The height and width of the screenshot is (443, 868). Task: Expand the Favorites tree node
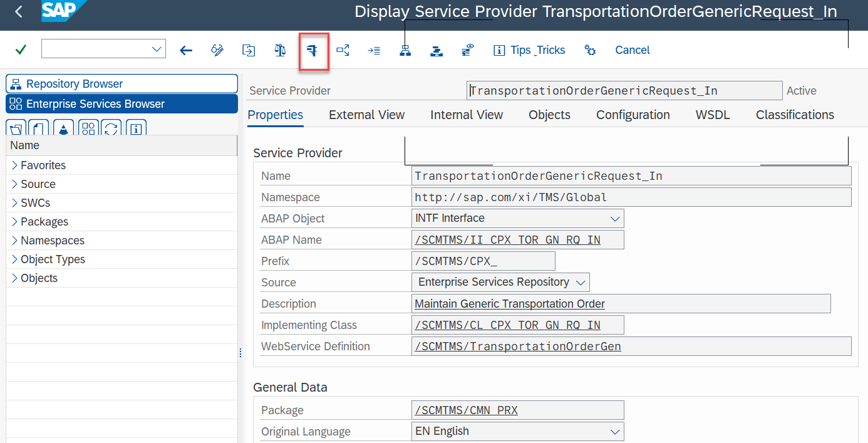pyautogui.click(x=15, y=165)
